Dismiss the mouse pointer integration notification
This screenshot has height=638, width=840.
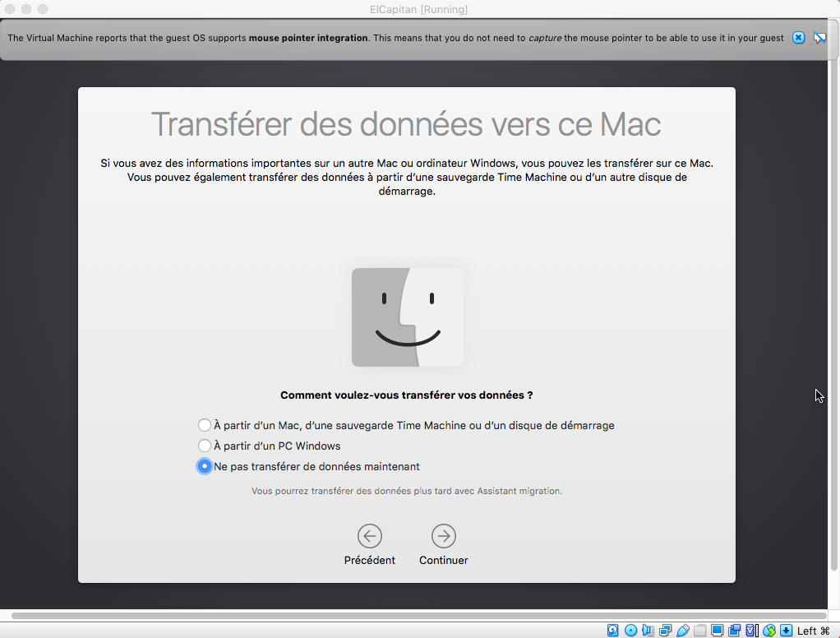pyautogui.click(x=798, y=38)
